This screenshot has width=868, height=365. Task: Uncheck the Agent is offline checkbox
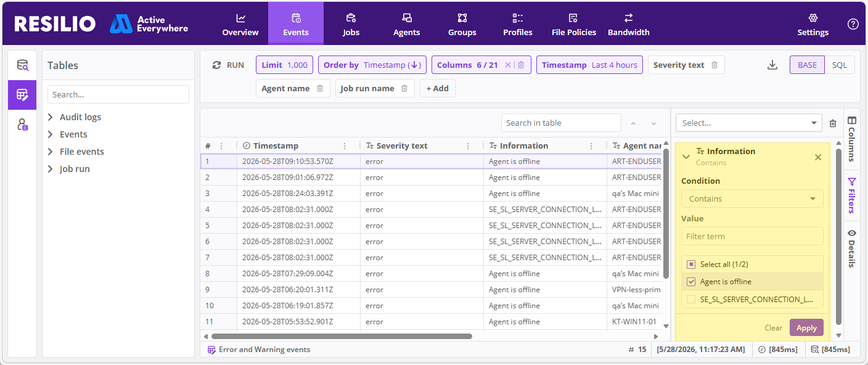pyautogui.click(x=691, y=282)
